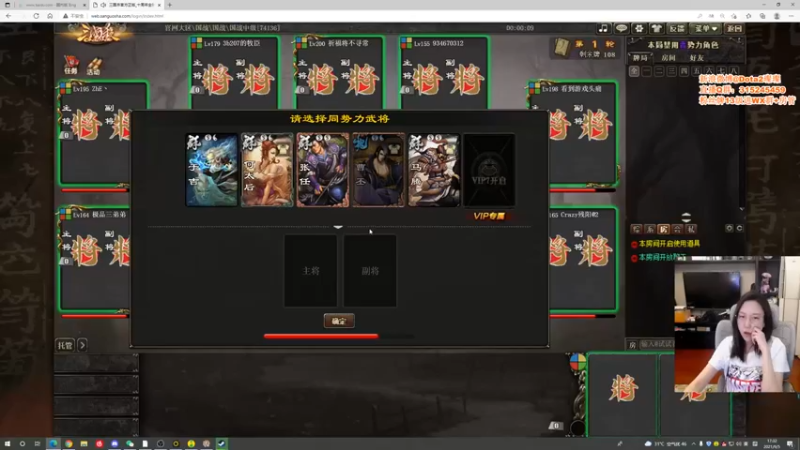Select the 四 seat filter button

pyautogui.click(x=684, y=71)
